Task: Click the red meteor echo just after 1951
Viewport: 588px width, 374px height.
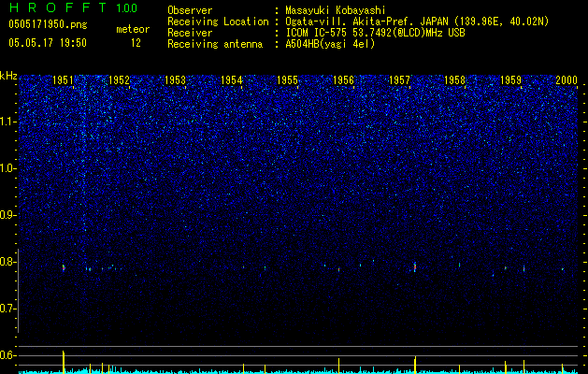Action: (64, 267)
